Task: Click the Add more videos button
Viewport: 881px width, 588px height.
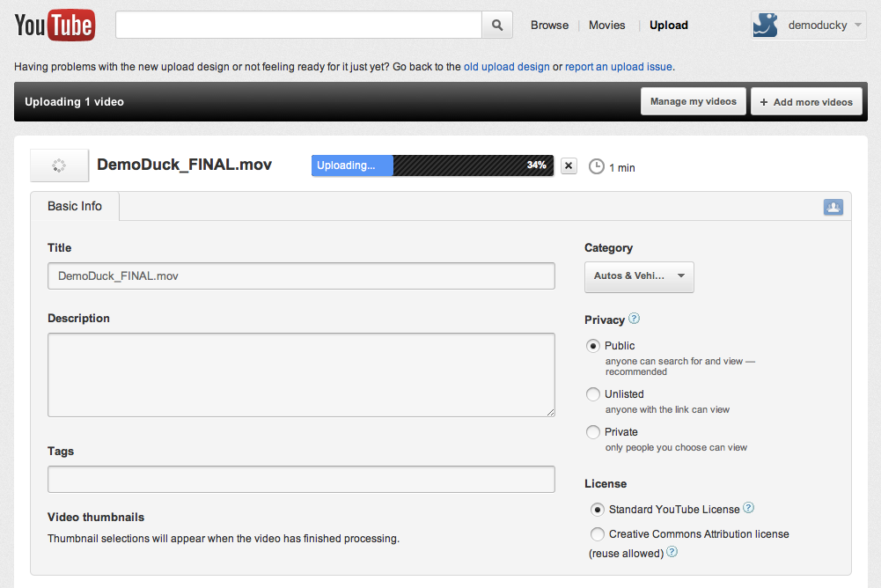Action: click(806, 101)
